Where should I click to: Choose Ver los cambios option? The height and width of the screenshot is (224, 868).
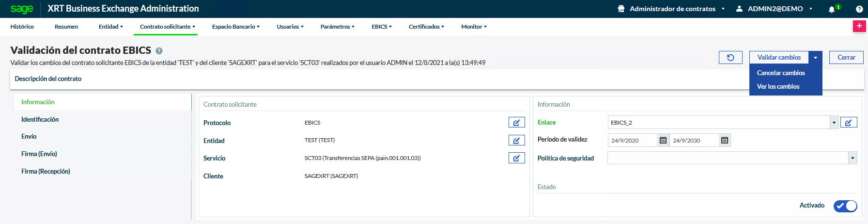tap(778, 86)
